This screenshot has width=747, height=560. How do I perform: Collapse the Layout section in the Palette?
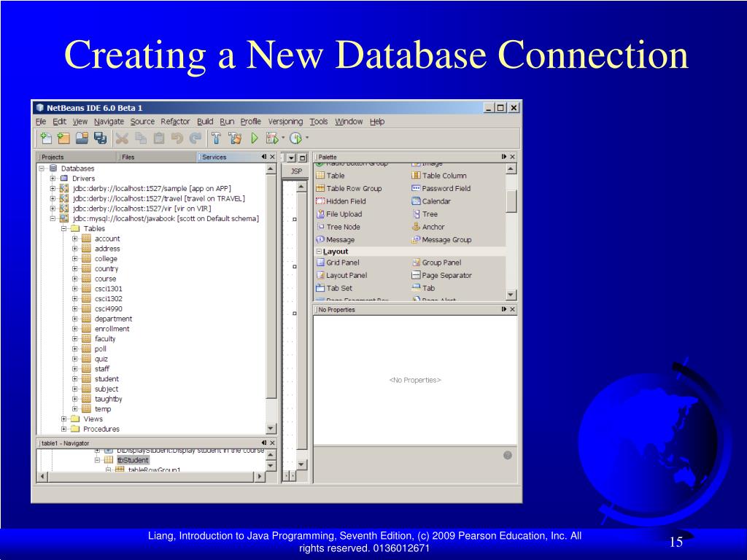click(x=319, y=252)
